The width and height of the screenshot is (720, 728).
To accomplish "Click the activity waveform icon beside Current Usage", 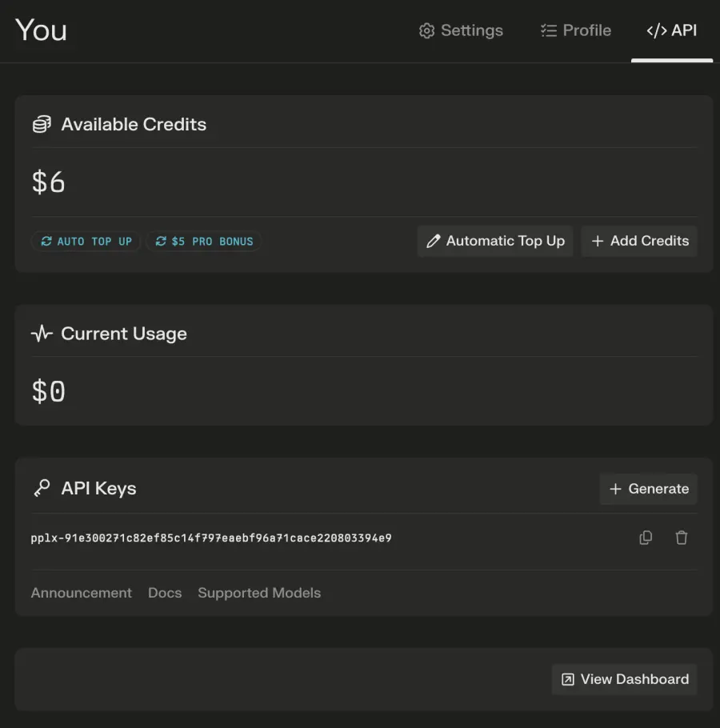I will [x=41, y=334].
